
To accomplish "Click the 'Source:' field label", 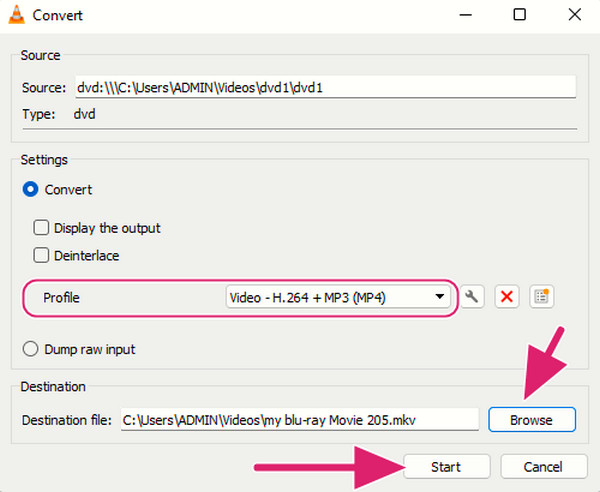I will [44, 88].
